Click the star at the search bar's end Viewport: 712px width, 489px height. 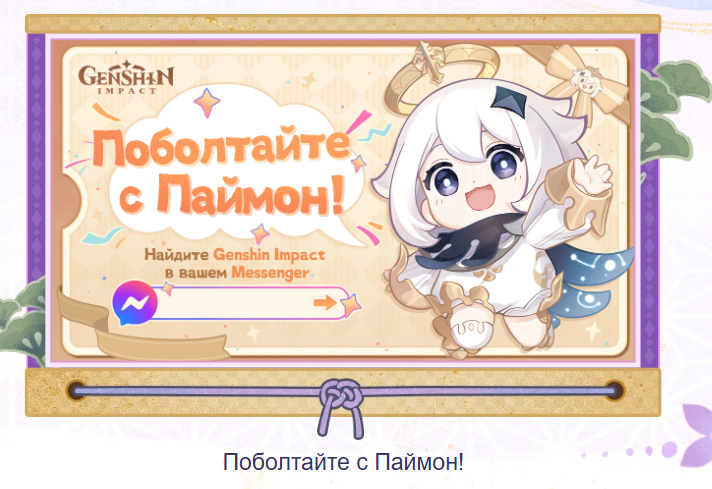tap(351, 305)
